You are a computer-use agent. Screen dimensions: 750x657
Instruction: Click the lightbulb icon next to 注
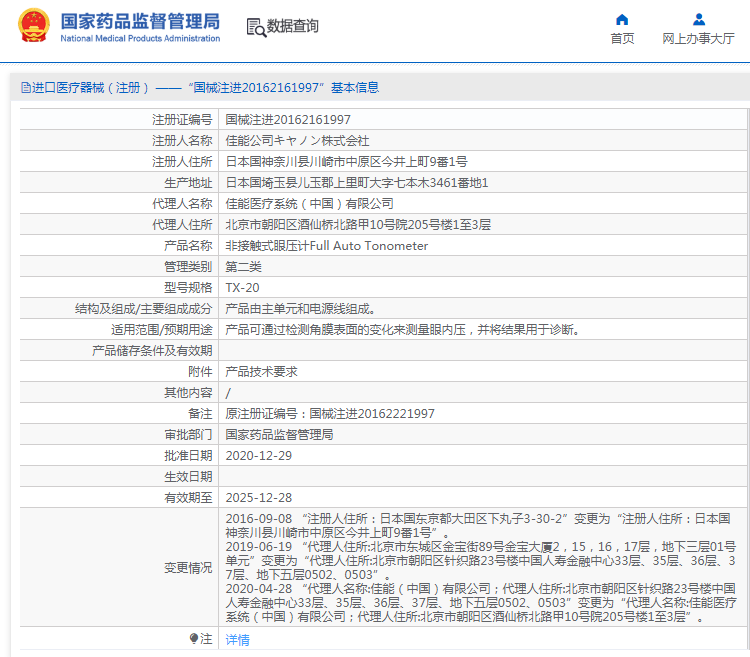194,639
